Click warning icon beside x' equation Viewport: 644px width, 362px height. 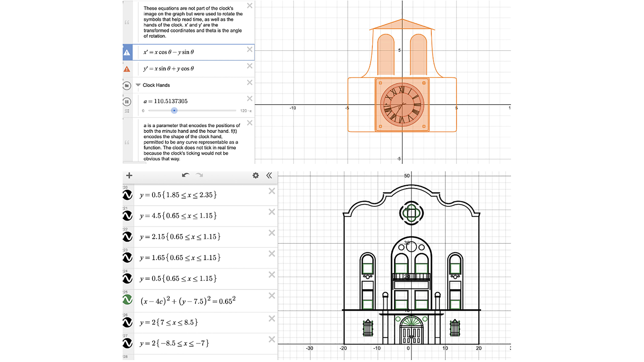127,52
